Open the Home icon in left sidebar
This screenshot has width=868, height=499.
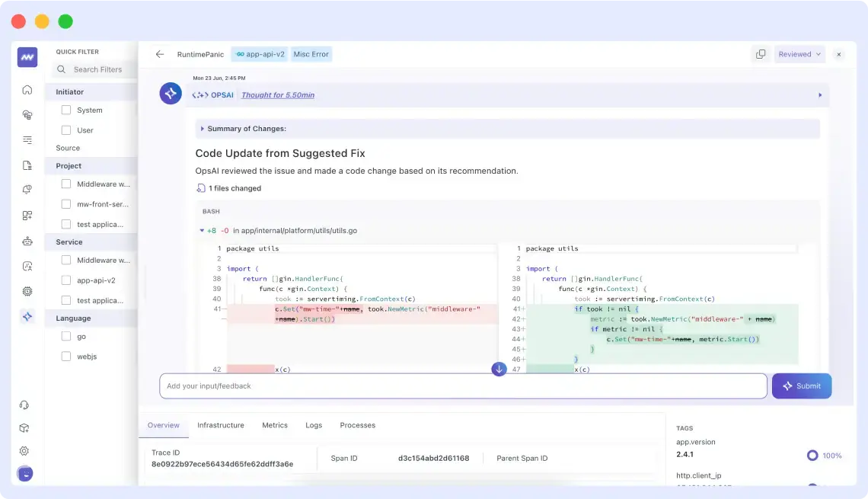27,89
